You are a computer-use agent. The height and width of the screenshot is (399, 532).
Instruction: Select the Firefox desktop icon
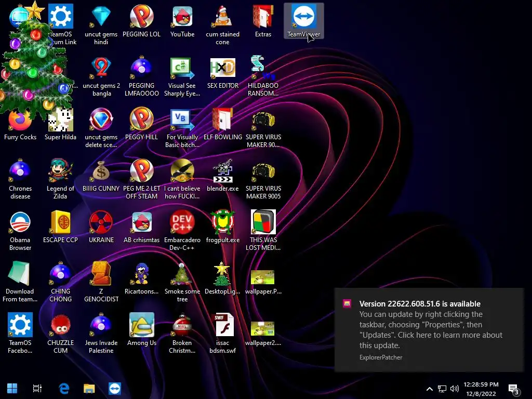point(20,124)
